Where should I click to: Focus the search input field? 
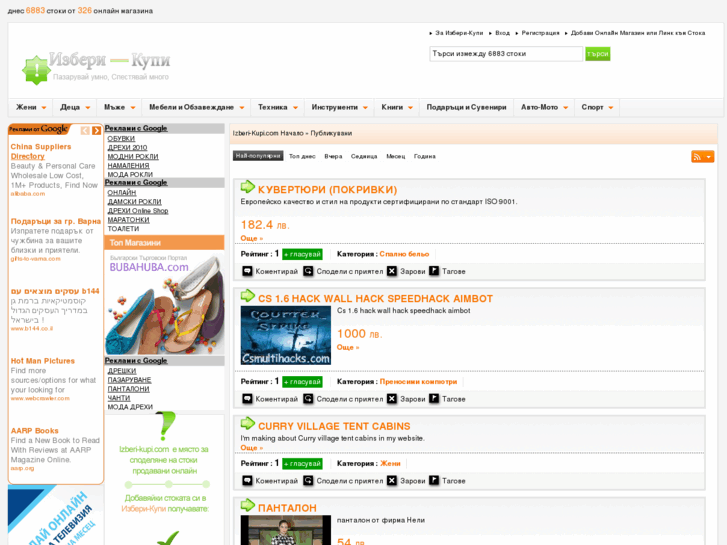pos(506,54)
